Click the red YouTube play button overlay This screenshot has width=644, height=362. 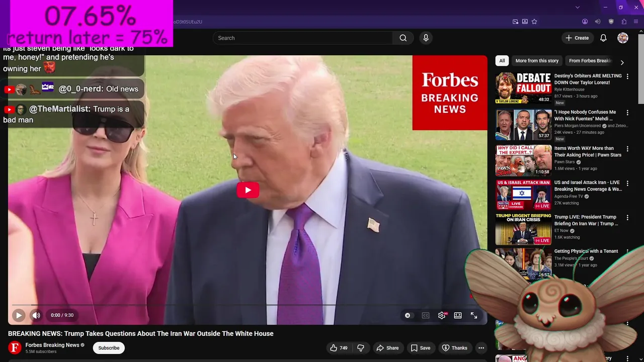pyautogui.click(x=248, y=190)
